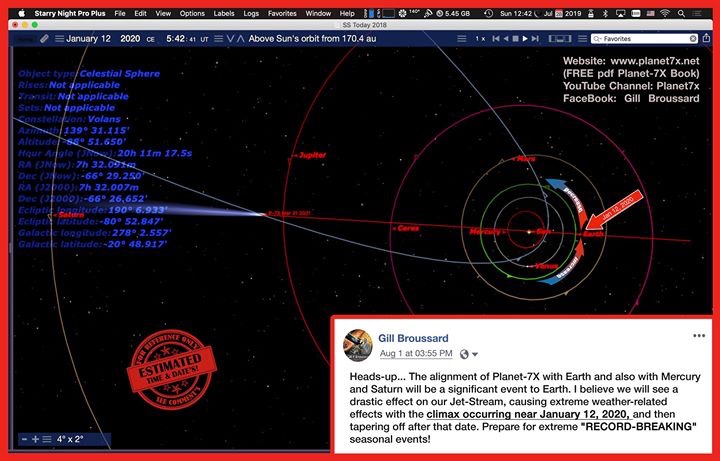720x461 pixels.
Task: Open the Edit menu
Action: [141, 13]
